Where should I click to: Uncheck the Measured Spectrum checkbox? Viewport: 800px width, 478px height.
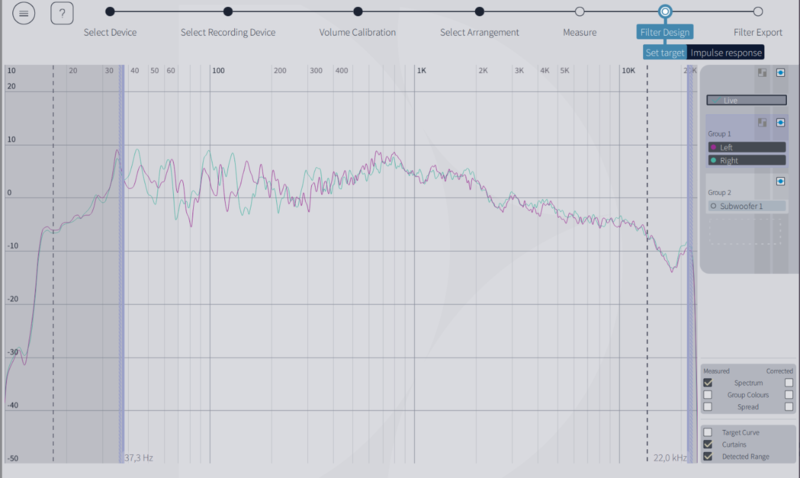pos(708,382)
